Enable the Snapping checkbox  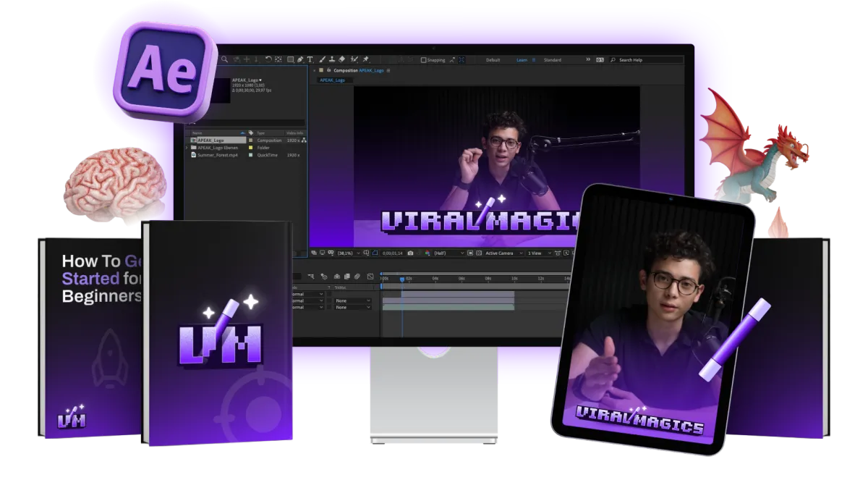click(x=423, y=60)
